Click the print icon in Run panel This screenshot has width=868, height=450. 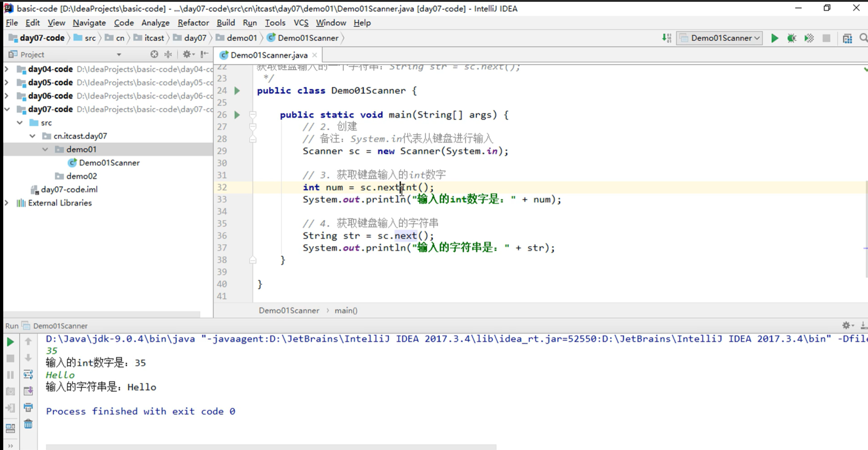pos(28,408)
